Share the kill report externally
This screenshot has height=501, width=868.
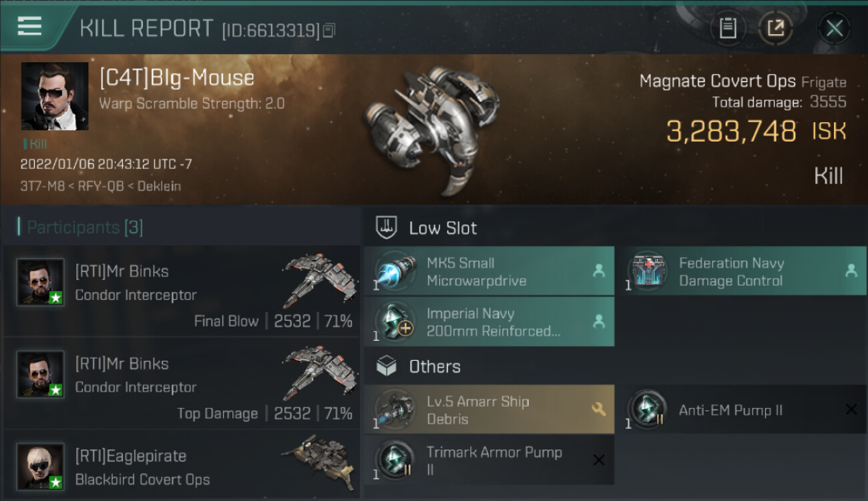pos(776,28)
